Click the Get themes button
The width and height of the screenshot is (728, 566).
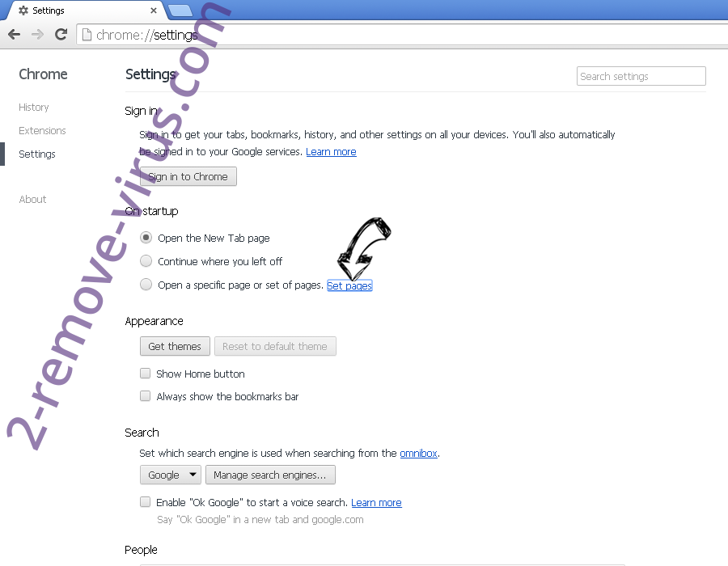pos(175,347)
